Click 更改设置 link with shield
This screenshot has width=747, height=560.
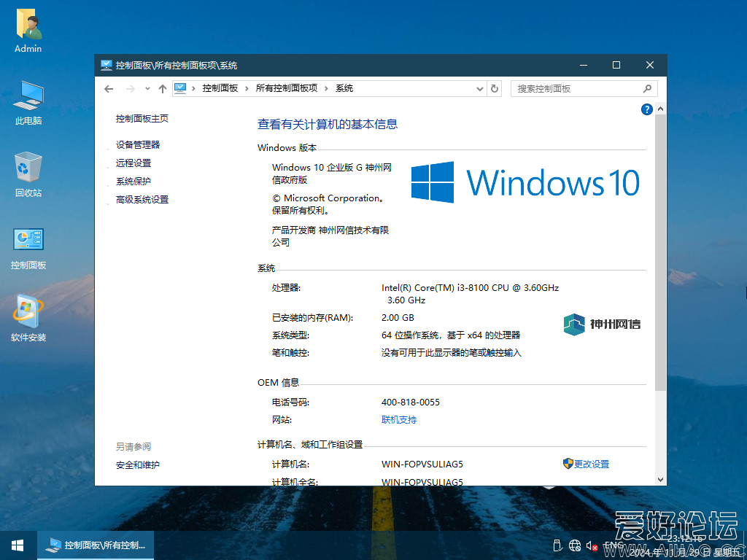pos(586,464)
